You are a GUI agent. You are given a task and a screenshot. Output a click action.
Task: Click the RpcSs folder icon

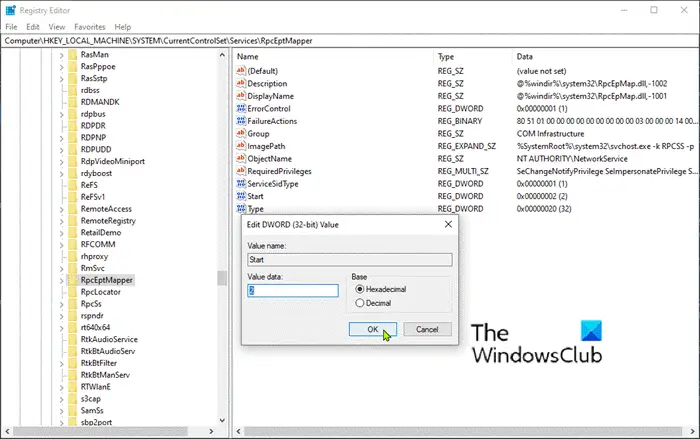[73, 304]
